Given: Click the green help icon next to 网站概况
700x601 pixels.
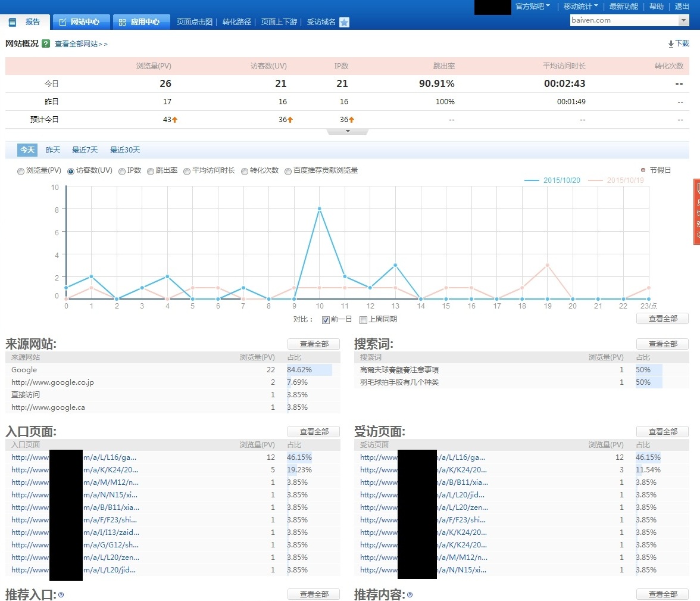Looking at the screenshot, I should pos(46,43).
